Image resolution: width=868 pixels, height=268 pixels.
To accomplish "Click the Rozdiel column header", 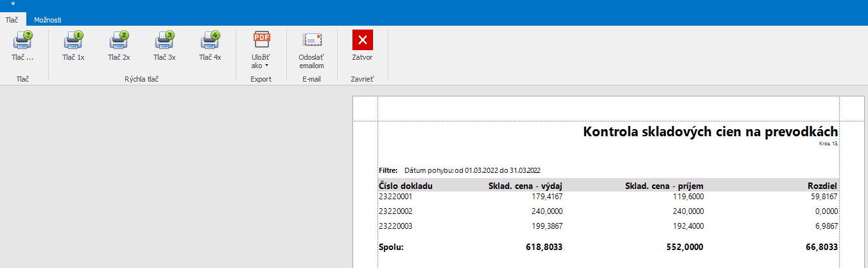I will [822, 186].
